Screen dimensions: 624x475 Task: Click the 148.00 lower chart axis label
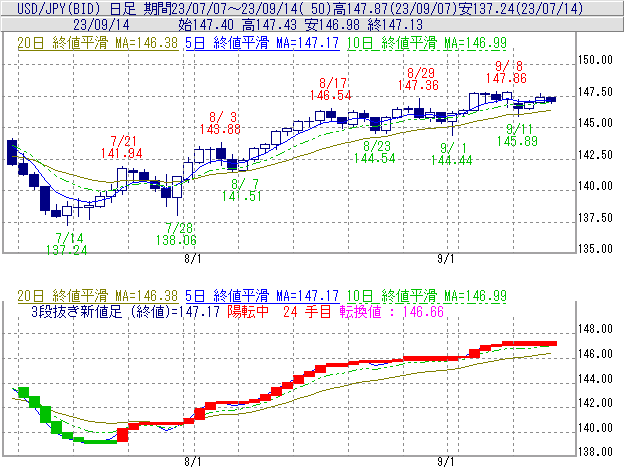[x=595, y=329]
